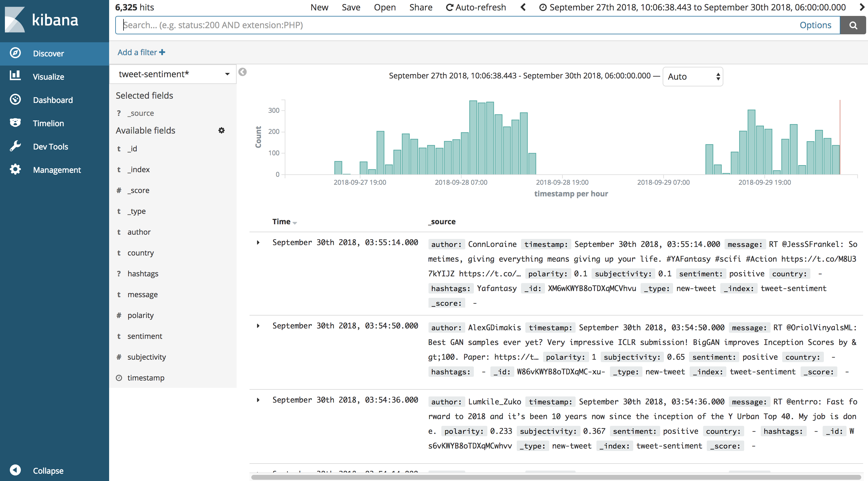Click the Discover compass icon
Screen dimensions: 868x481
click(x=15, y=53)
